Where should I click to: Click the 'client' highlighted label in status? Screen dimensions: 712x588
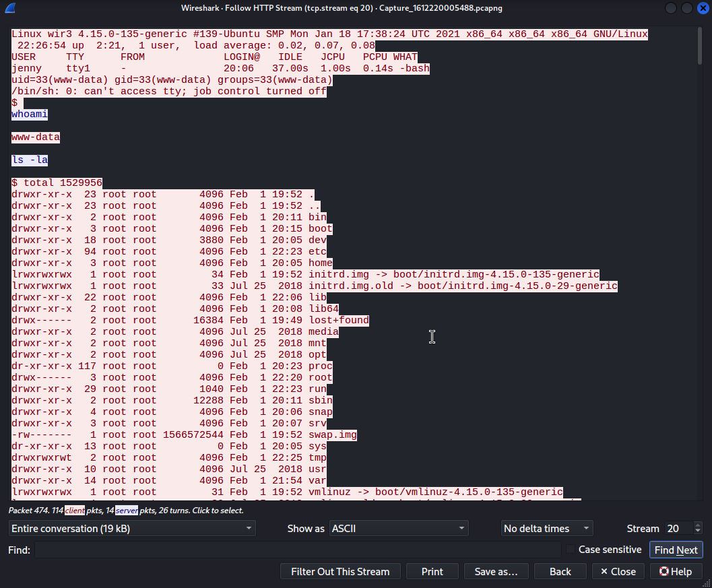point(75,511)
